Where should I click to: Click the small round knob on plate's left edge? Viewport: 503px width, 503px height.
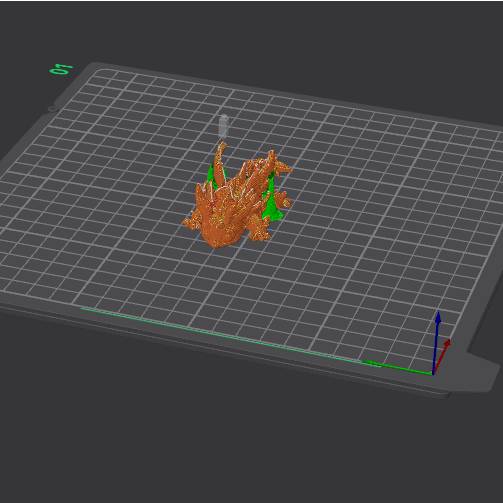pos(53,108)
